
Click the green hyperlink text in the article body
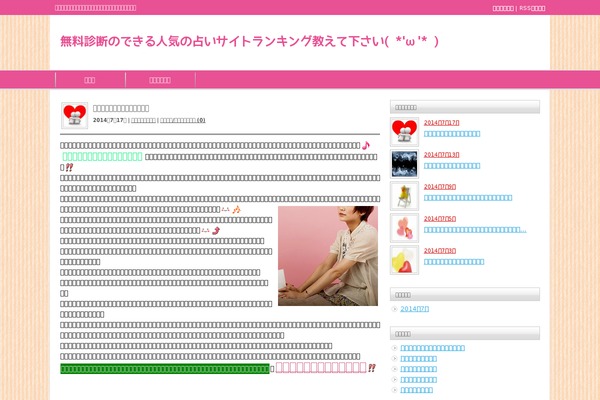click(x=102, y=156)
